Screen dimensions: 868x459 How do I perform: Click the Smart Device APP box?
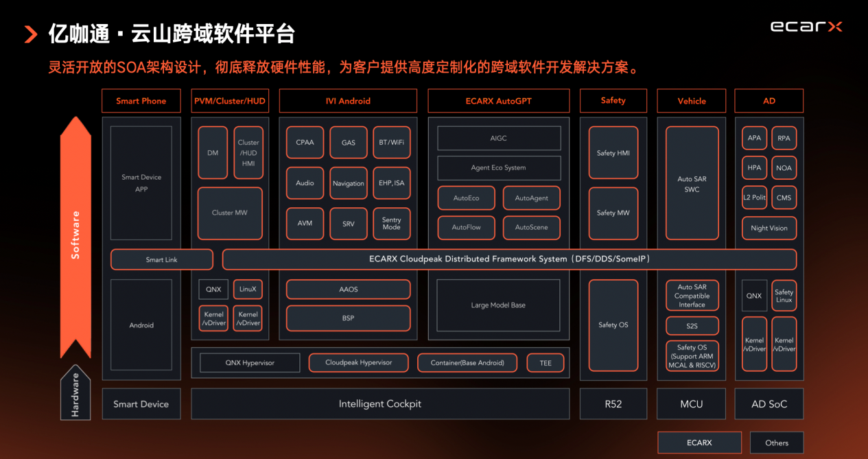click(141, 183)
